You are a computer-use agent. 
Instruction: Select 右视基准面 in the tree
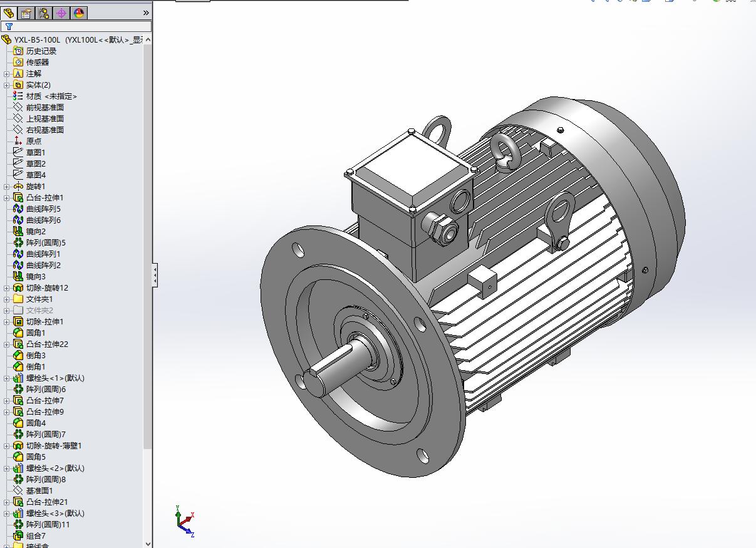click(x=44, y=130)
